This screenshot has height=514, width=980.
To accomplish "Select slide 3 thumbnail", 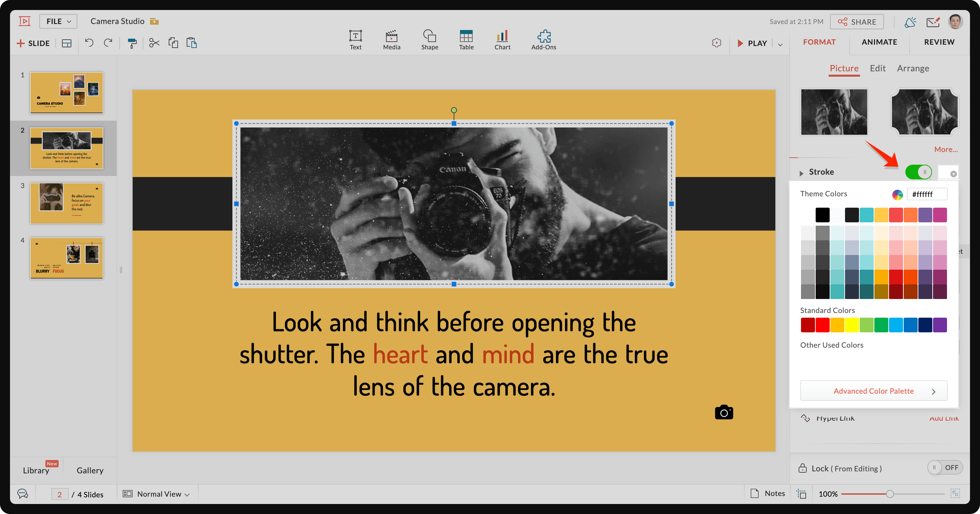I will (x=67, y=203).
